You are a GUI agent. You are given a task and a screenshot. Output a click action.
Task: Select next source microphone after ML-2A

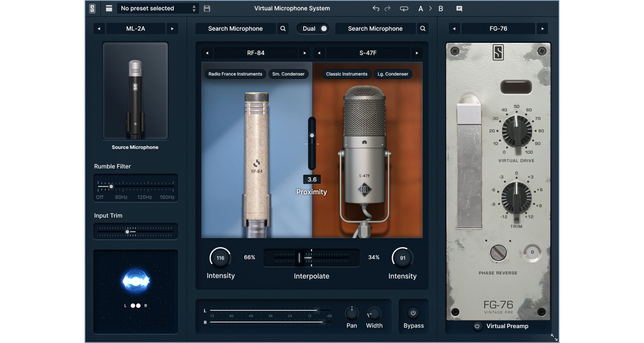(172, 29)
